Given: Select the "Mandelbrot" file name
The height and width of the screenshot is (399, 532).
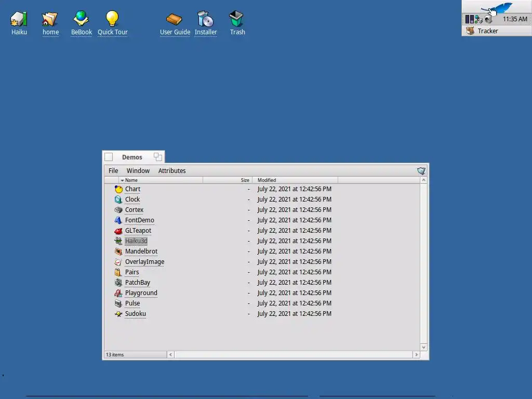Looking at the screenshot, I should (x=141, y=251).
